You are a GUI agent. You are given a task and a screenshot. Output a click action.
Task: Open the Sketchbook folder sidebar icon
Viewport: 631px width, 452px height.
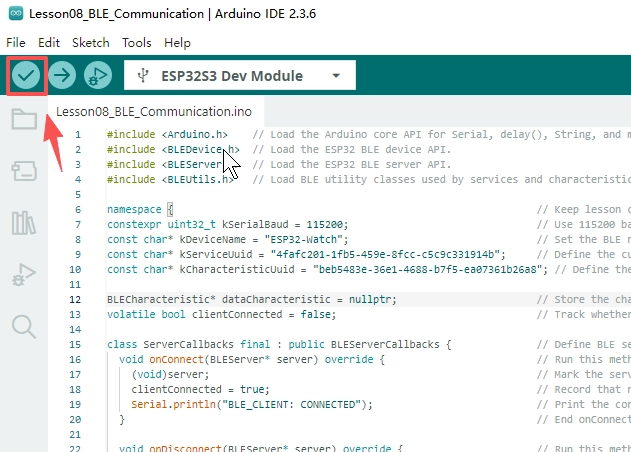click(x=24, y=119)
